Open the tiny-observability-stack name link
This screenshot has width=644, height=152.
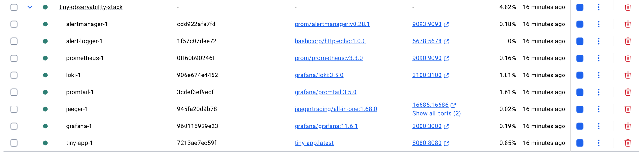[x=91, y=7]
